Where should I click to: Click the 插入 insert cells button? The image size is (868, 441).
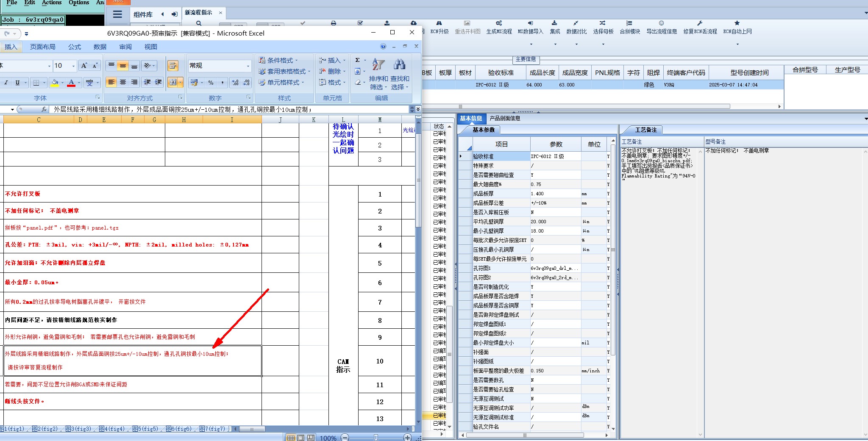pos(332,60)
